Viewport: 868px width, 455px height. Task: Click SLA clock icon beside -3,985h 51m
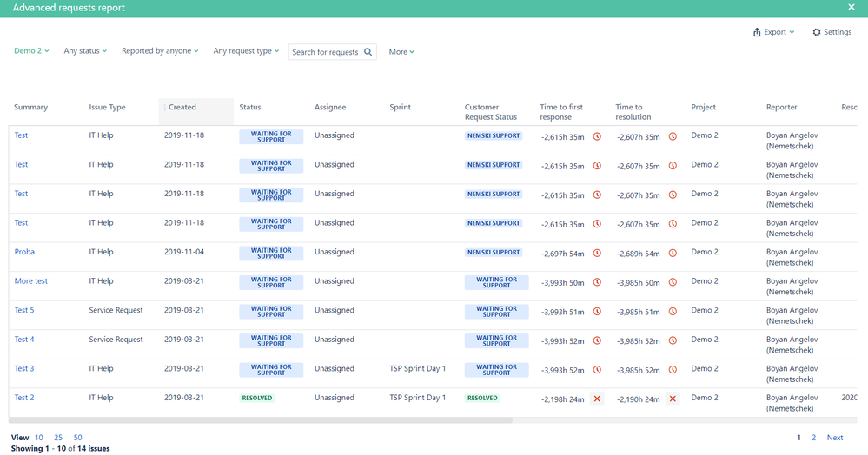click(673, 312)
